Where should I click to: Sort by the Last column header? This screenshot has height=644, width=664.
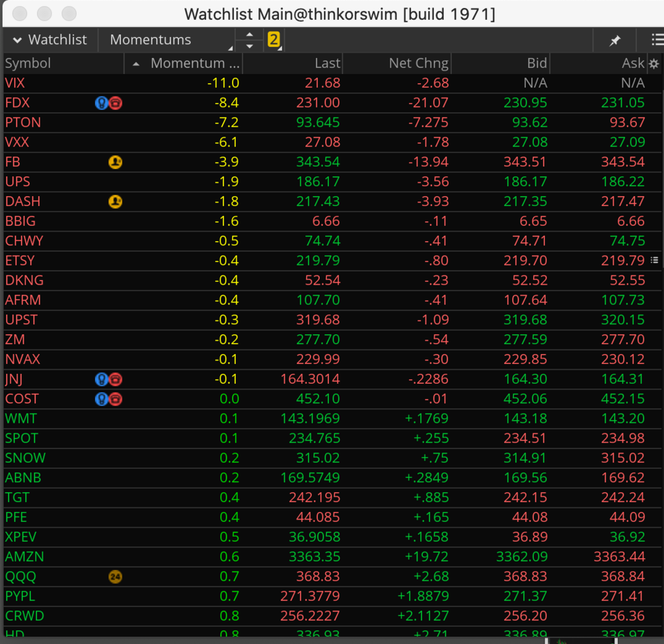click(327, 63)
